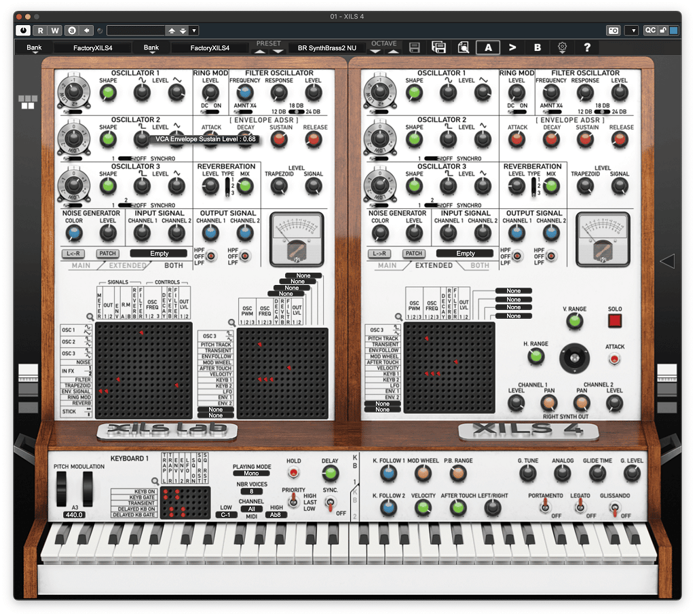The height and width of the screenshot is (616, 695).
Task: Toggle the joystick Attack red button
Action: tap(614, 359)
